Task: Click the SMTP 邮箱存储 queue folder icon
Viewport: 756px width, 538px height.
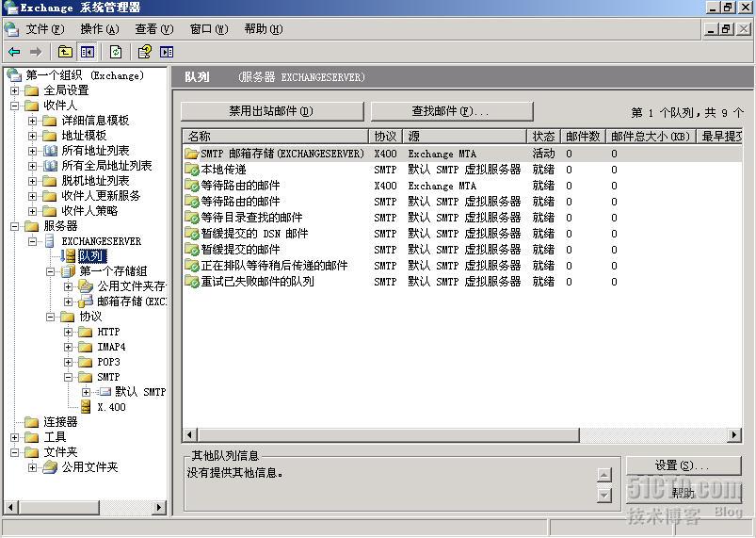Action: (x=192, y=154)
